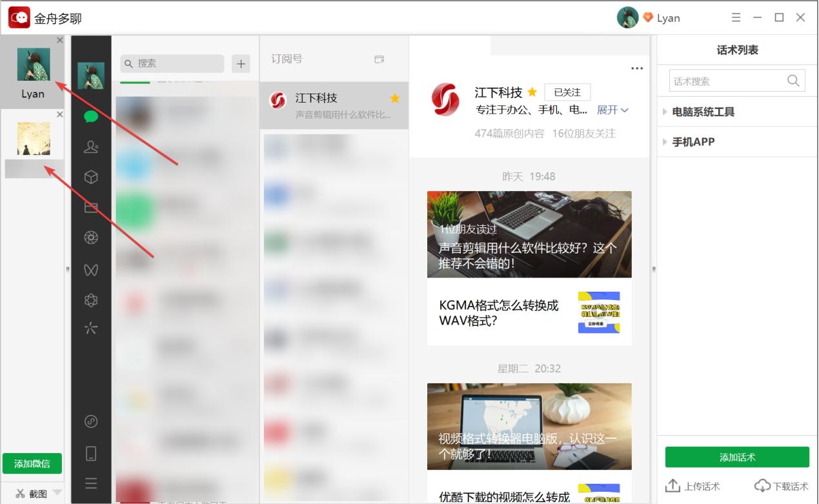Click the 已关注 follow status button

click(x=567, y=92)
